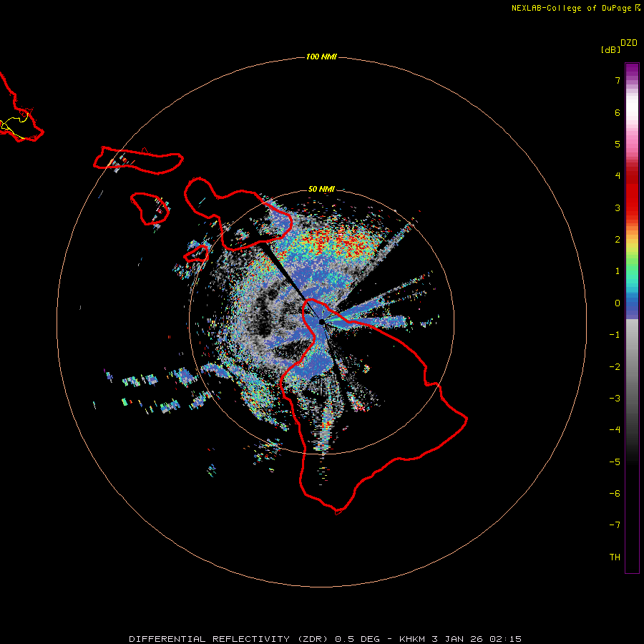Click the red band of the color bar

coord(632,193)
